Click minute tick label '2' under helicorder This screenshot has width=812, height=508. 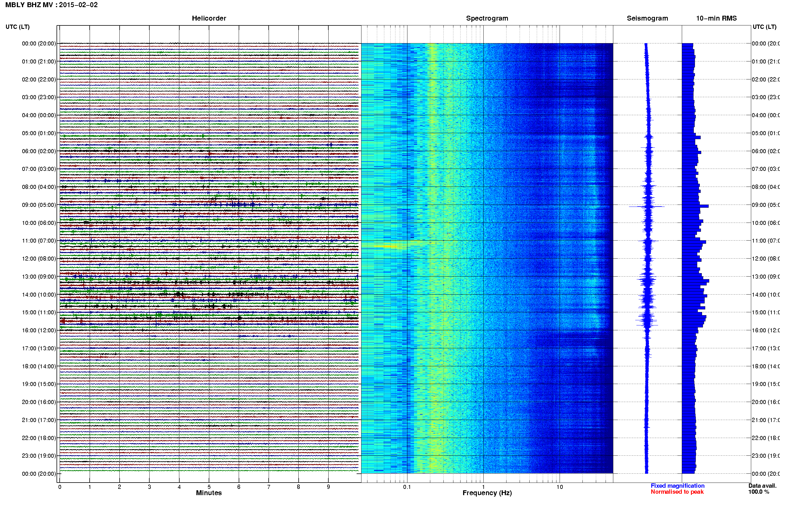(x=119, y=487)
